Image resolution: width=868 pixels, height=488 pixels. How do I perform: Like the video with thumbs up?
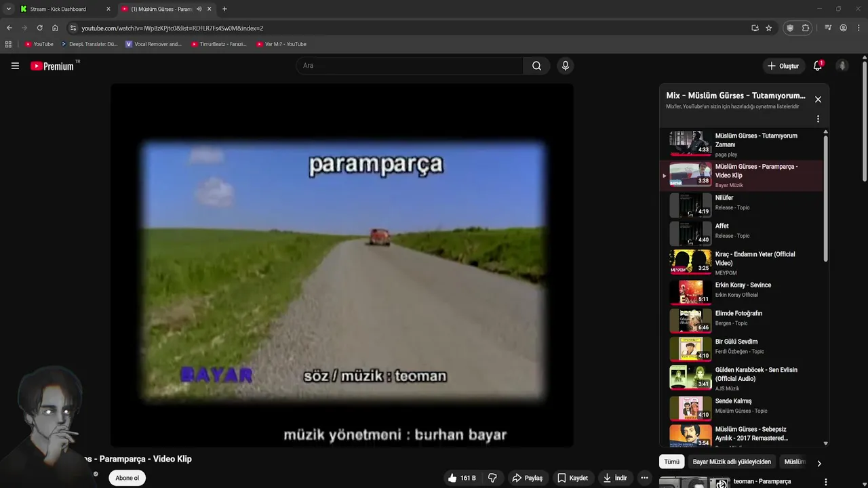(461, 478)
